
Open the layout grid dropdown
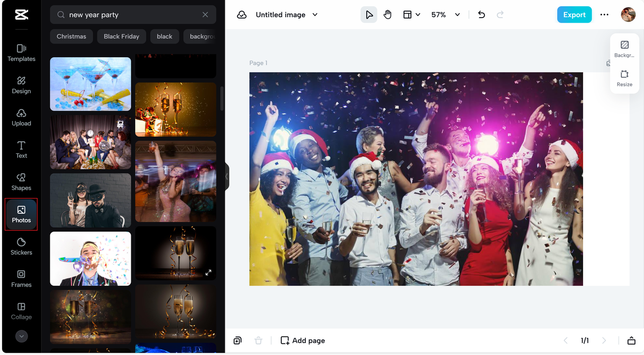pyautogui.click(x=412, y=15)
